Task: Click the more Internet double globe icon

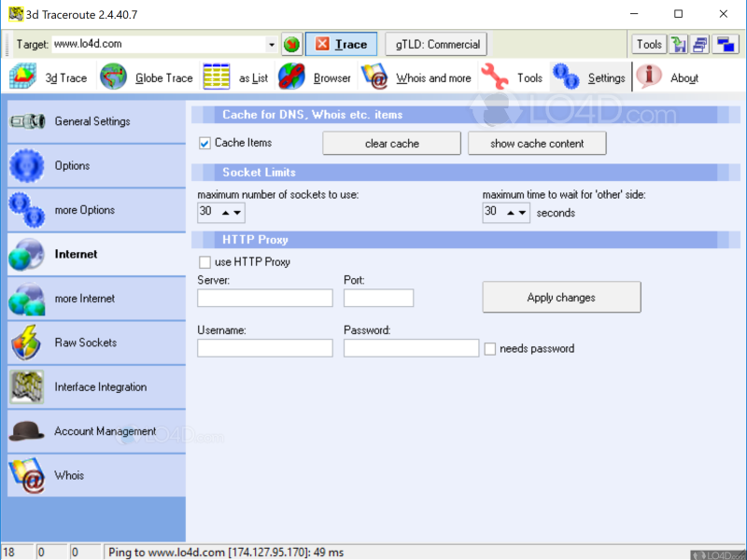Action: [27, 299]
